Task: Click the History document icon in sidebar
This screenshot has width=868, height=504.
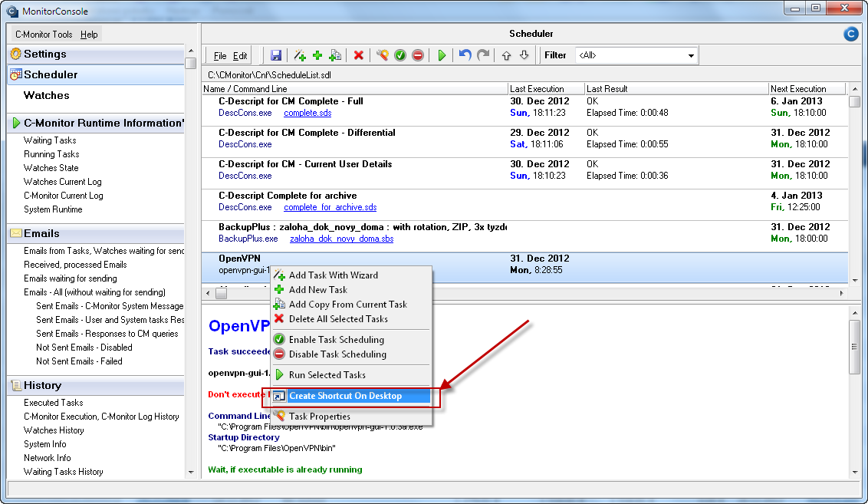Action: [16, 385]
